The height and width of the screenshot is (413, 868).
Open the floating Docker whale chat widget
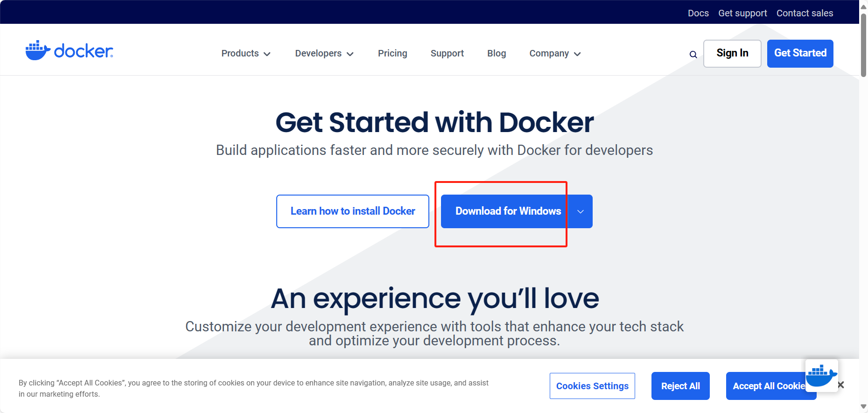pos(822,375)
